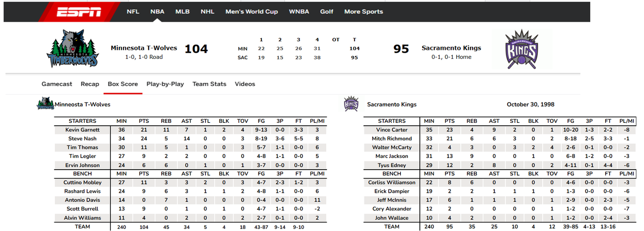This screenshot has height=231, width=644.
Task: Click Kings team FG total 39-85
Action: coord(570,226)
